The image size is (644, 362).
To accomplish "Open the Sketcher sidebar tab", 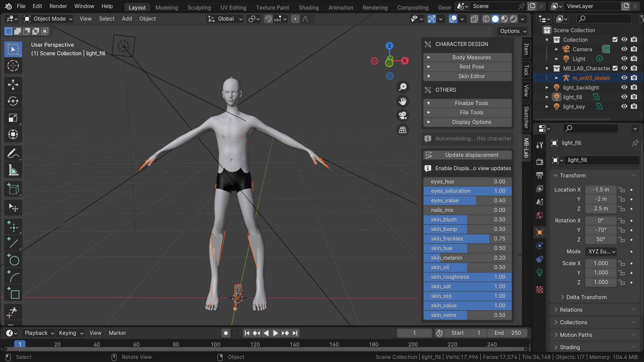I will (526, 117).
